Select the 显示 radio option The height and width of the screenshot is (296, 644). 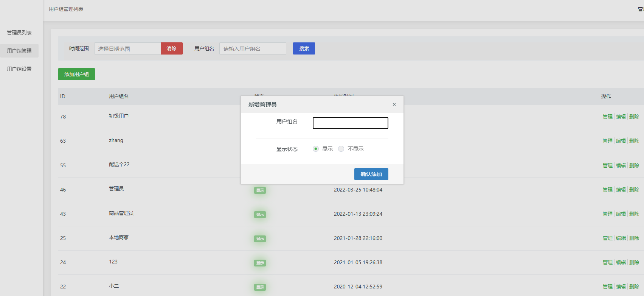click(316, 149)
